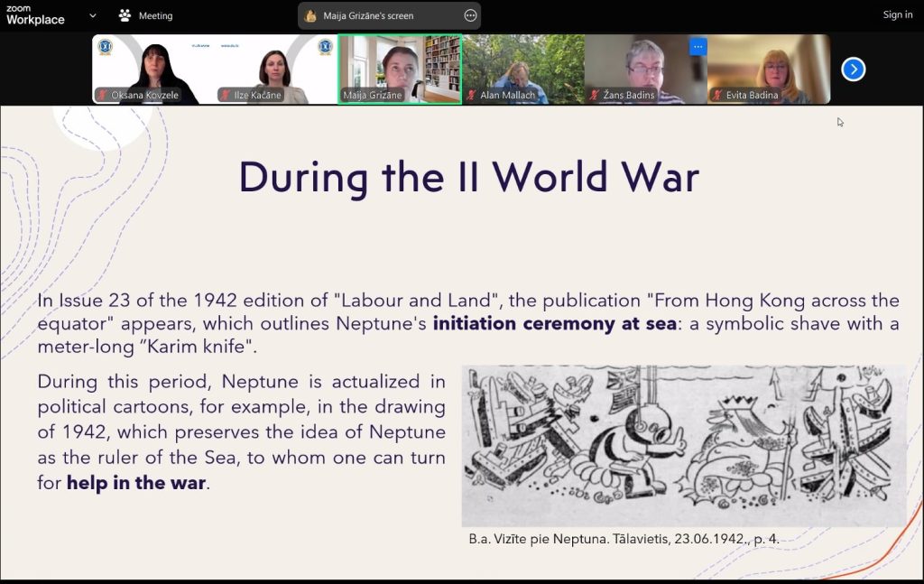Click the slide title "During the II World War"
Image resolution: width=924 pixels, height=584 pixels.
469,178
